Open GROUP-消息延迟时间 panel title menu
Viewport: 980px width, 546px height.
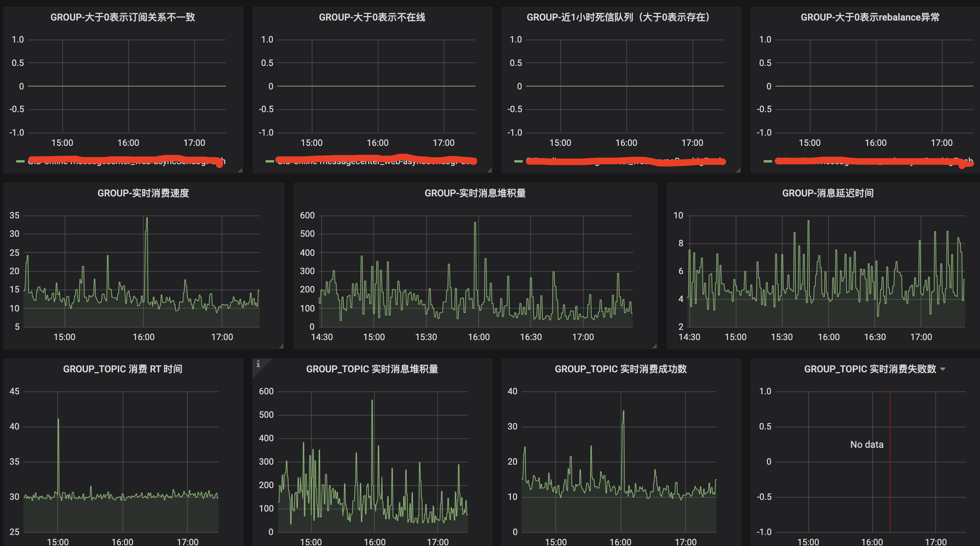click(827, 193)
